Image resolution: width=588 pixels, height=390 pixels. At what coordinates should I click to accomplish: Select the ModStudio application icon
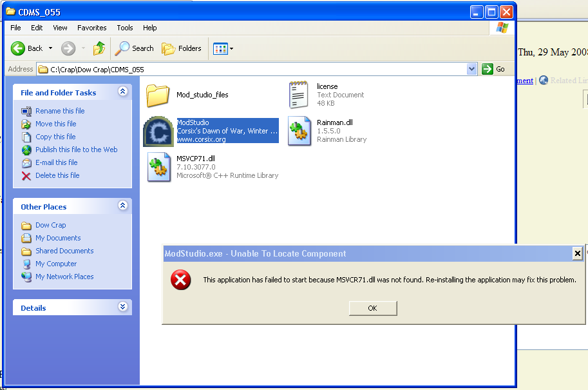coord(158,131)
